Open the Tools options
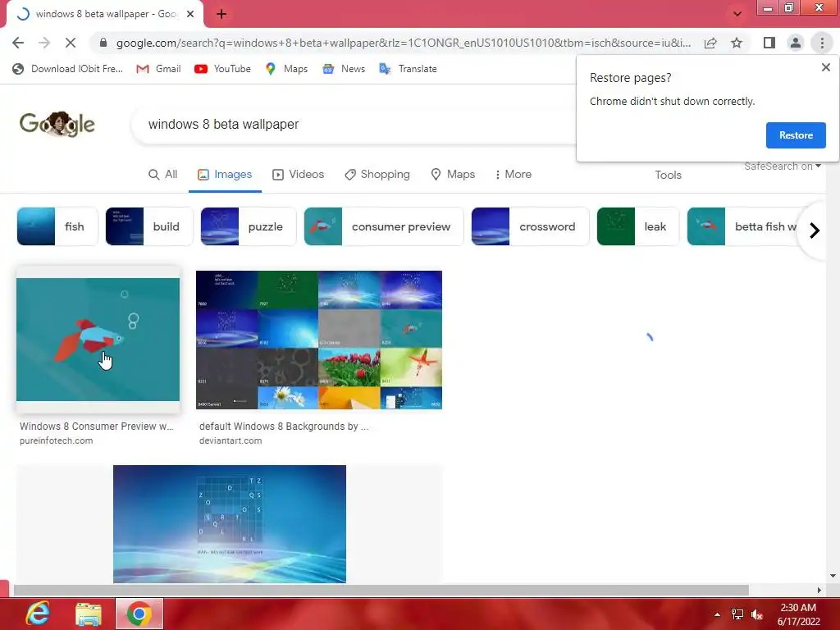 point(668,176)
